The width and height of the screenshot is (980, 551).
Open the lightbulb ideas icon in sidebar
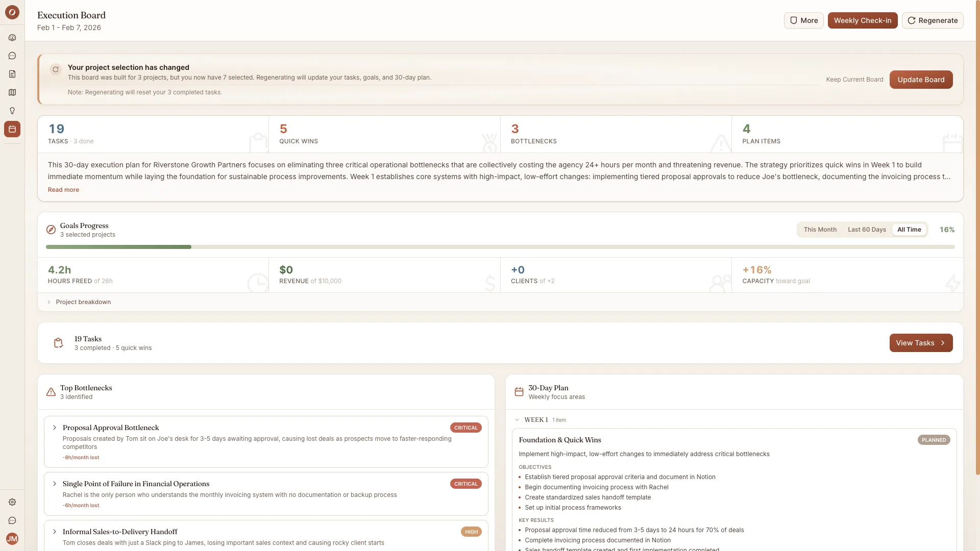pos(12,111)
